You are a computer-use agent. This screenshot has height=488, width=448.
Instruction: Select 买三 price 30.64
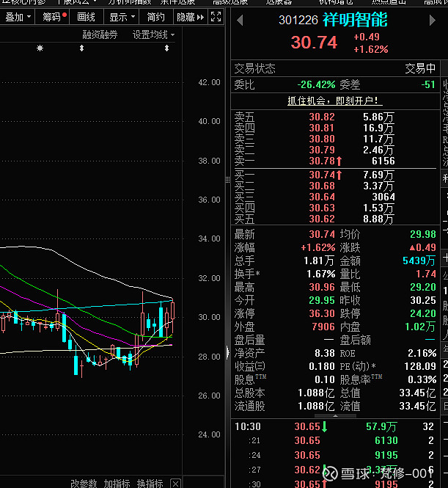[x=322, y=197]
